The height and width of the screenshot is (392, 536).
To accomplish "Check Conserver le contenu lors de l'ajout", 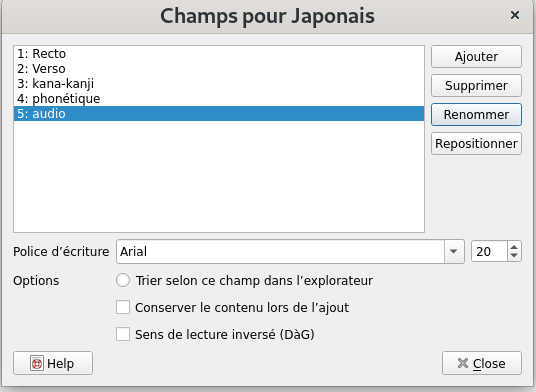I will [123, 307].
